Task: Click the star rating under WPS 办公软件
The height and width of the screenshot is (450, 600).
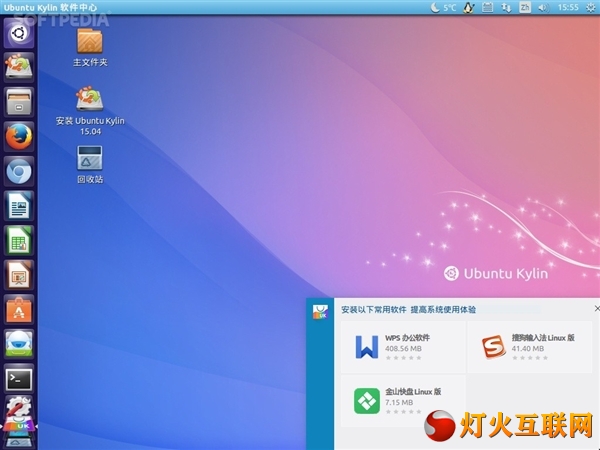Action: pos(403,358)
